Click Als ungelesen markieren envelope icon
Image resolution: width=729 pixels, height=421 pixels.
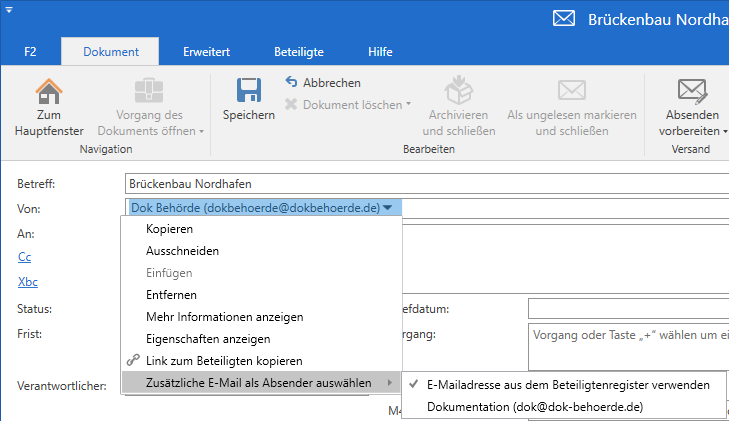tap(571, 90)
